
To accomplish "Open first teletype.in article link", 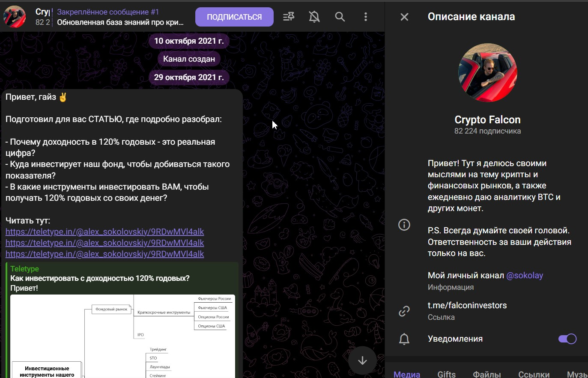I will coord(104,232).
